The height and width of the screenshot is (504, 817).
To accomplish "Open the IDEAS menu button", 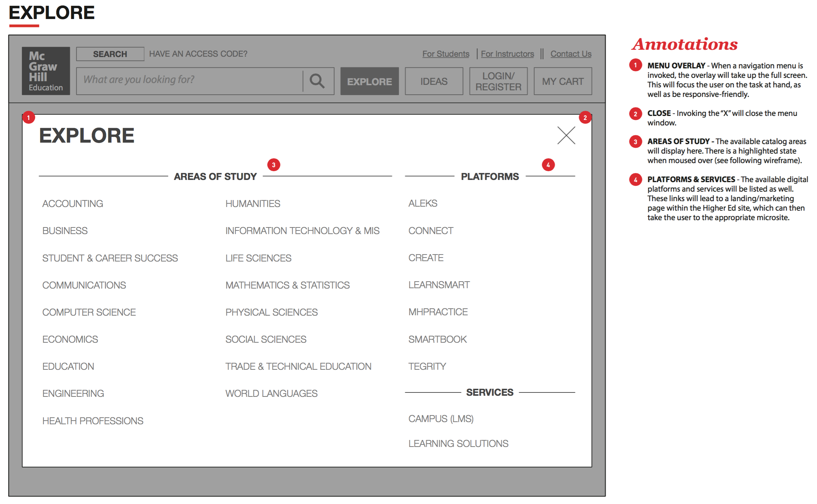I will [434, 81].
